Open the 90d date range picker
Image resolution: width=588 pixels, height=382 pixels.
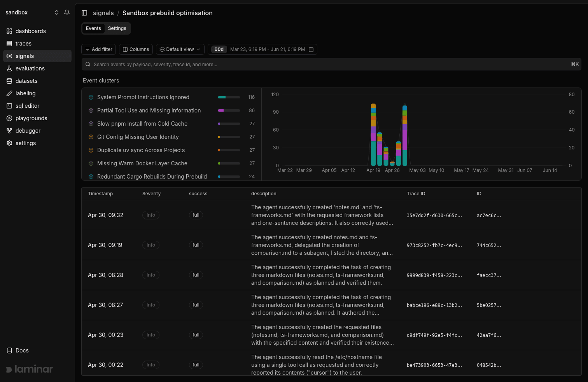262,49
